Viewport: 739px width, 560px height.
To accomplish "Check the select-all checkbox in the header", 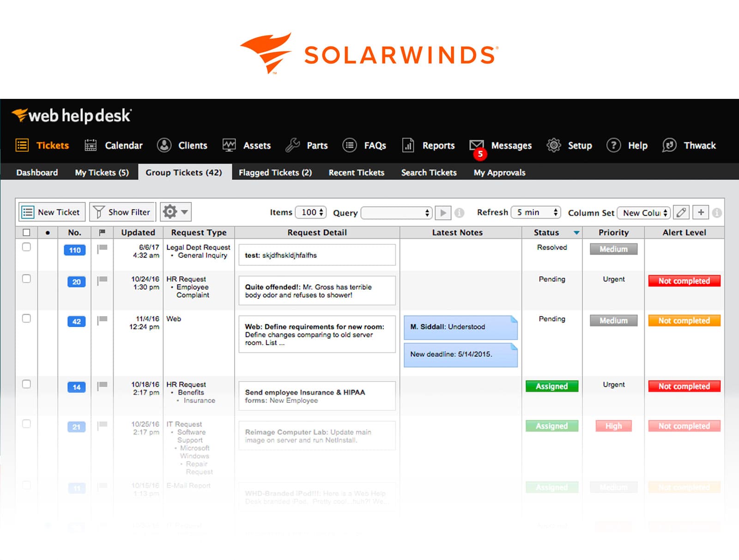I will click(26, 232).
